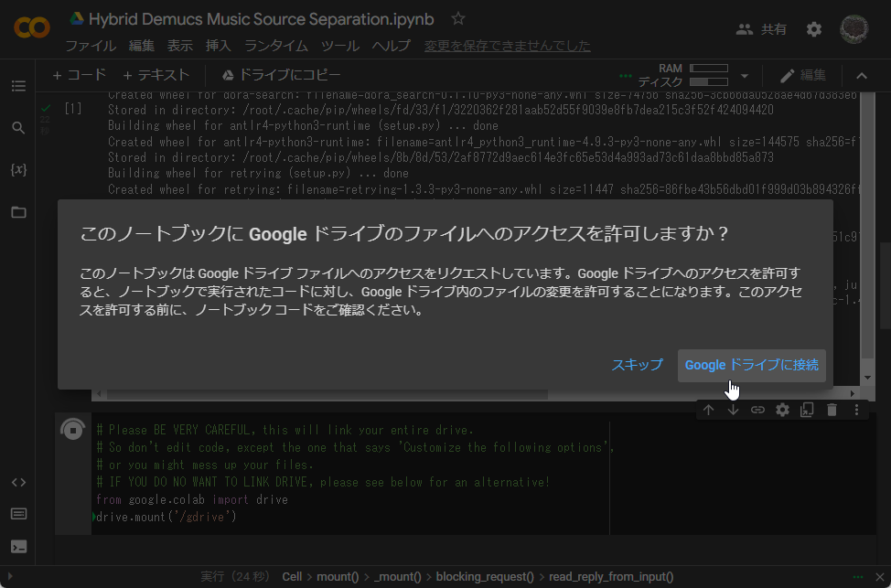Collapse the header with the upward chevron
The width and height of the screenshot is (891, 588).
(861, 76)
